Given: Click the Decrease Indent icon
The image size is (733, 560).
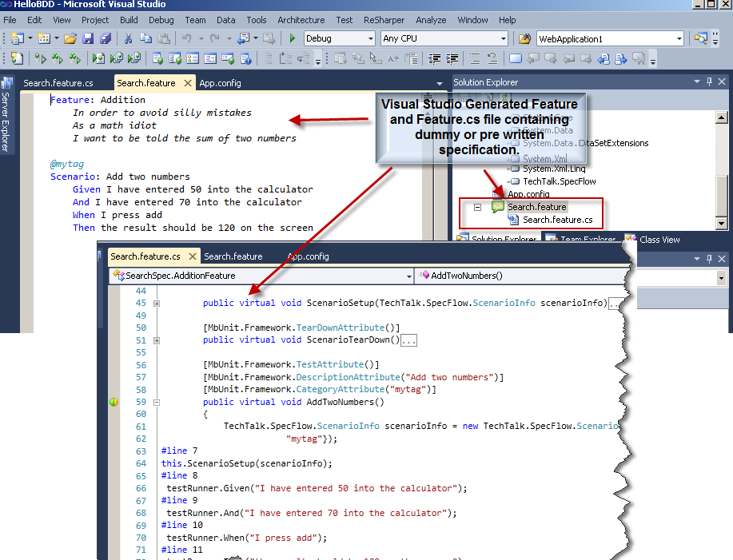Looking at the screenshot, I should [x=434, y=58].
